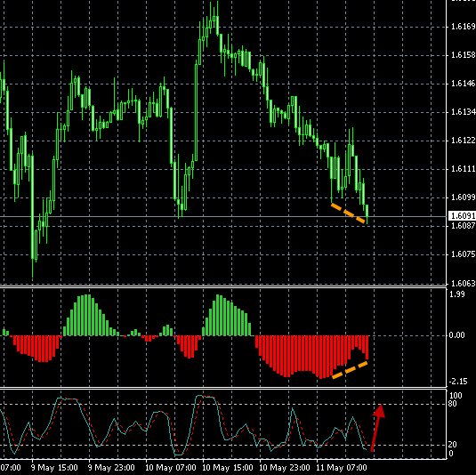Click the 1.6169 price axis label
The image size is (476, 475).
[464, 27]
